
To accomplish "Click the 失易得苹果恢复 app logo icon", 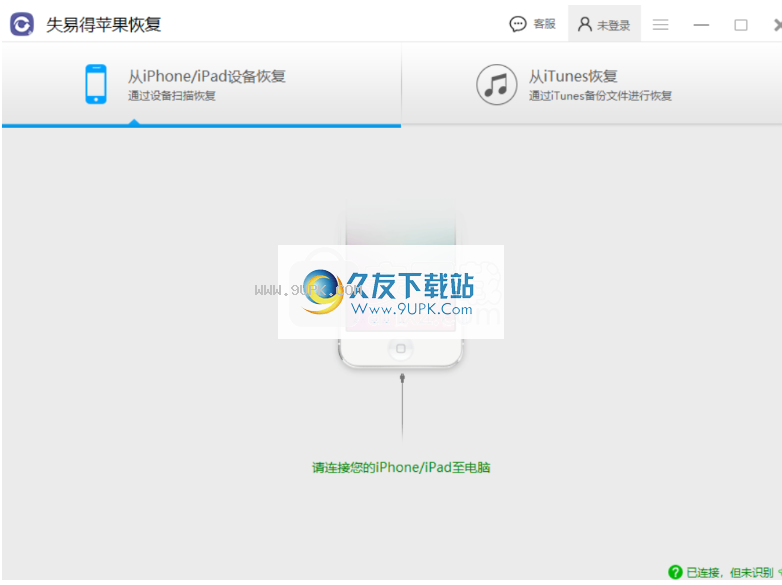I will (x=22, y=24).
